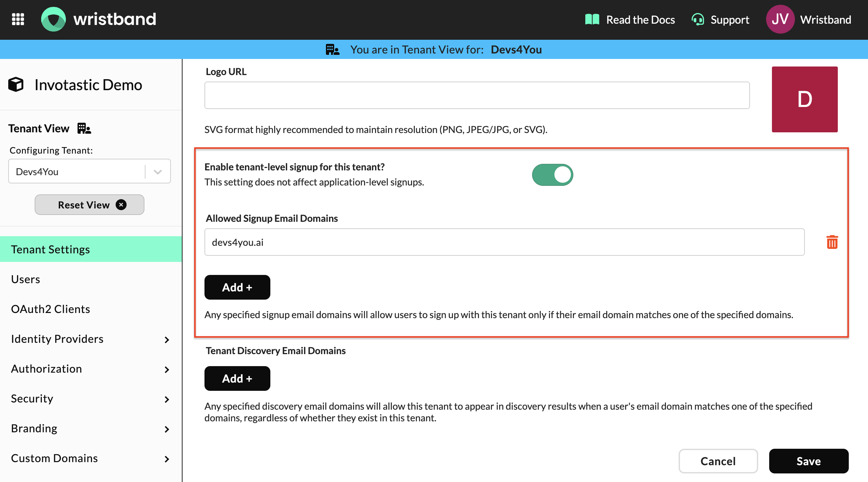Click the Wristband logo icon
This screenshot has height=482, width=868.
click(x=54, y=19)
